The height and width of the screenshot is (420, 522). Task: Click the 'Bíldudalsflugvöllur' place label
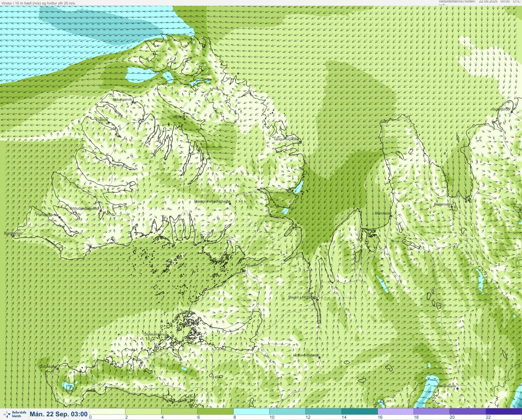pyautogui.click(x=84, y=208)
